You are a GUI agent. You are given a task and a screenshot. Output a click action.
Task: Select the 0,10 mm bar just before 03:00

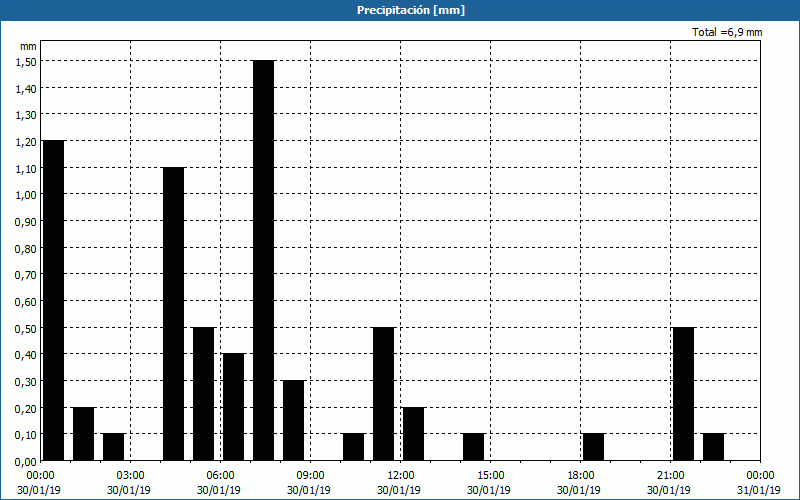point(114,447)
